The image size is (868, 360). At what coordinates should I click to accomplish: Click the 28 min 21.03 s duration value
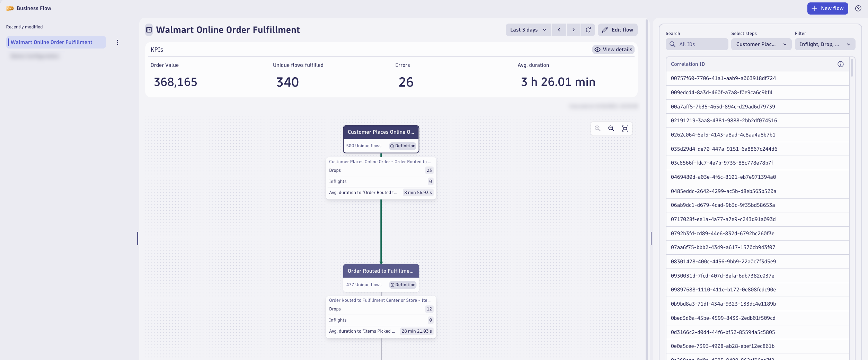point(417,331)
